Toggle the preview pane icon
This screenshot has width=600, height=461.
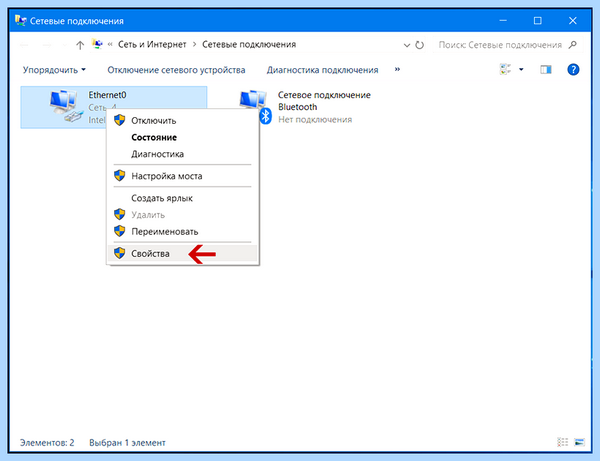click(x=546, y=70)
